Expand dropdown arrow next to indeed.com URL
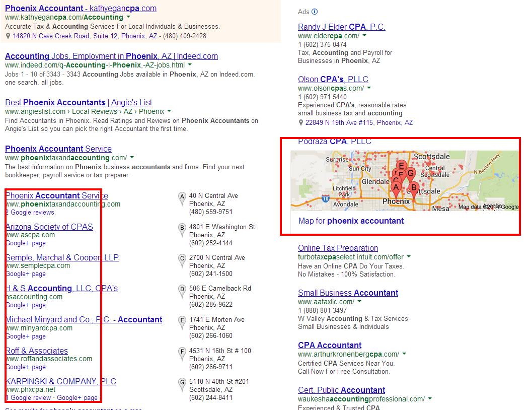The height and width of the screenshot is (410, 532). (190, 64)
